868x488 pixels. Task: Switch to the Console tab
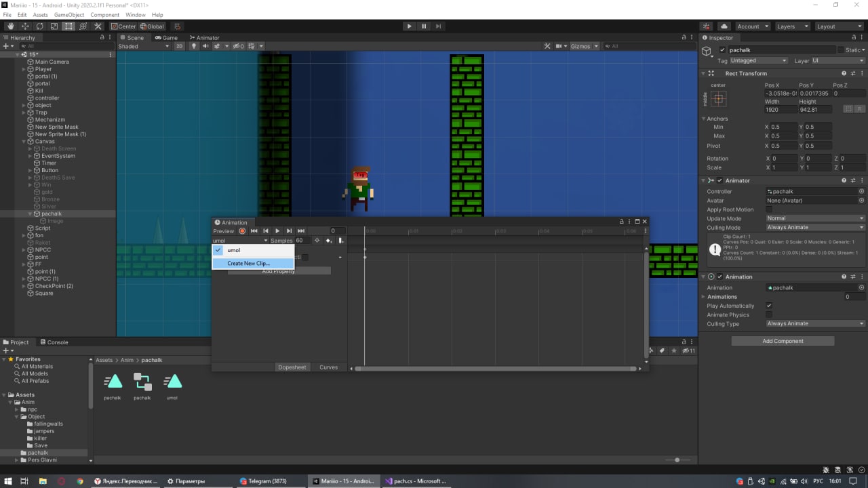[x=54, y=342]
